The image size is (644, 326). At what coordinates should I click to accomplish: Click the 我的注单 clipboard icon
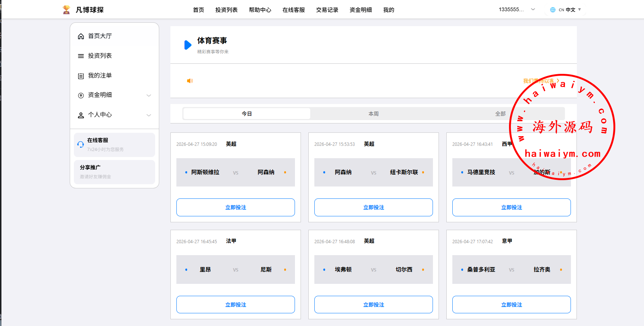pyautogui.click(x=81, y=76)
